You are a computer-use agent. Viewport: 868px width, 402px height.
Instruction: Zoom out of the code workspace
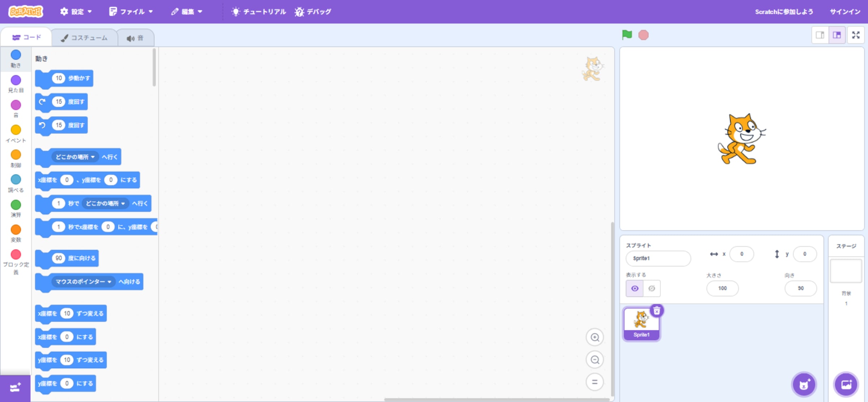coord(595,360)
